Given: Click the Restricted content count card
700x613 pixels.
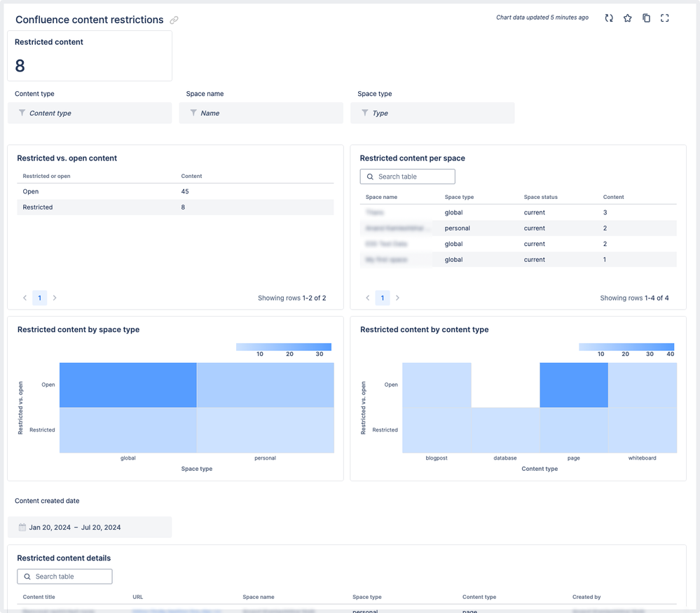Looking at the screenshot, I should pos(90,56).
